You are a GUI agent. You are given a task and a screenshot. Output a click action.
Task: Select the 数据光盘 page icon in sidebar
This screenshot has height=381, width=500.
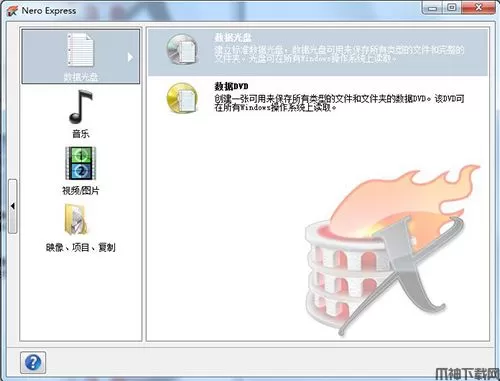[x=80, y=50]
